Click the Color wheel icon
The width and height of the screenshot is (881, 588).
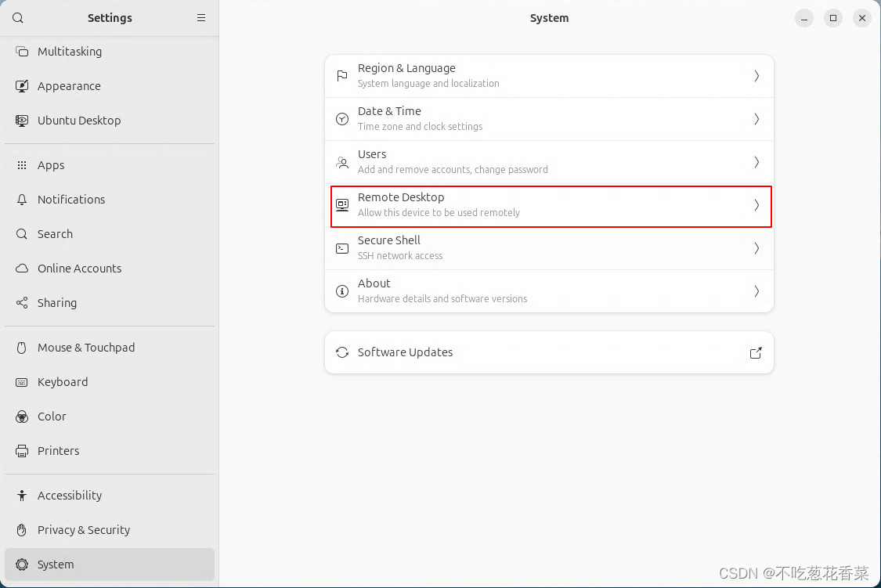coord(22,417)
